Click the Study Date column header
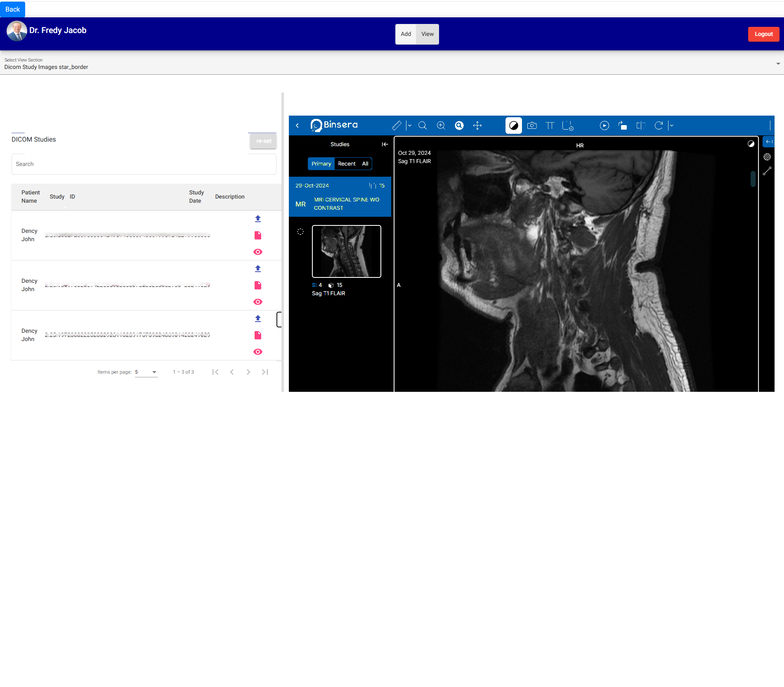Viewport: 784px width, 687px height. point(196,197)
